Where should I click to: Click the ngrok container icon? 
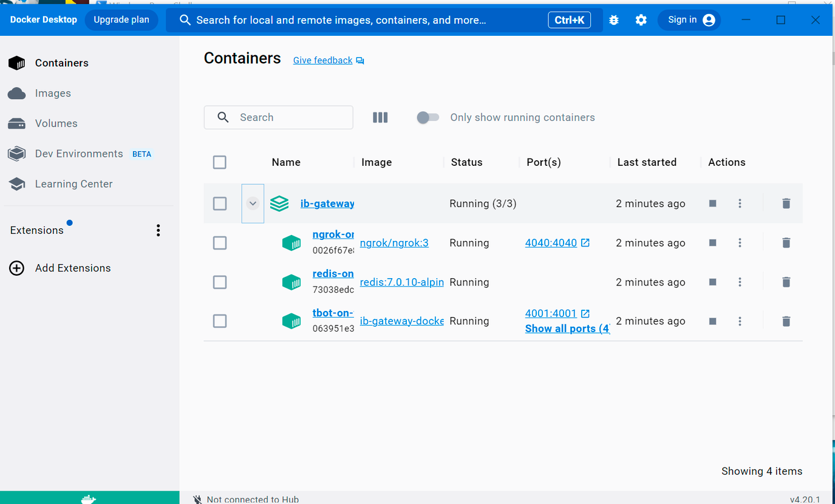(291, 243)
